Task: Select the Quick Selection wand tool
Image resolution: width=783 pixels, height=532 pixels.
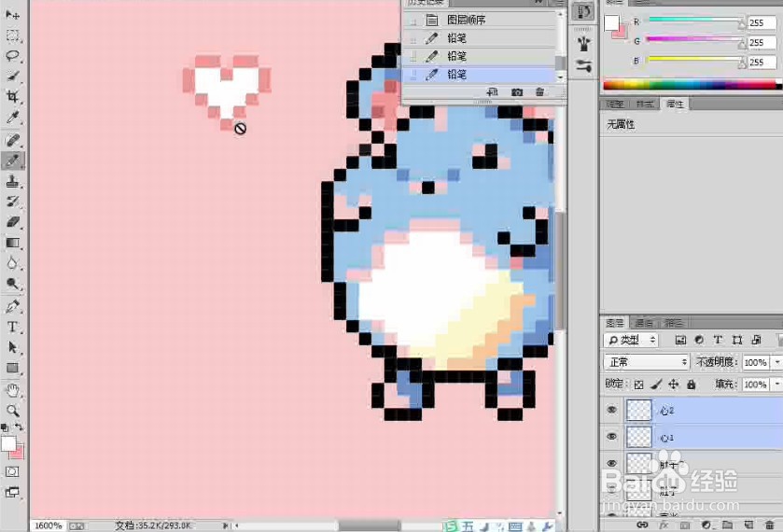Action: pos(12,76)
